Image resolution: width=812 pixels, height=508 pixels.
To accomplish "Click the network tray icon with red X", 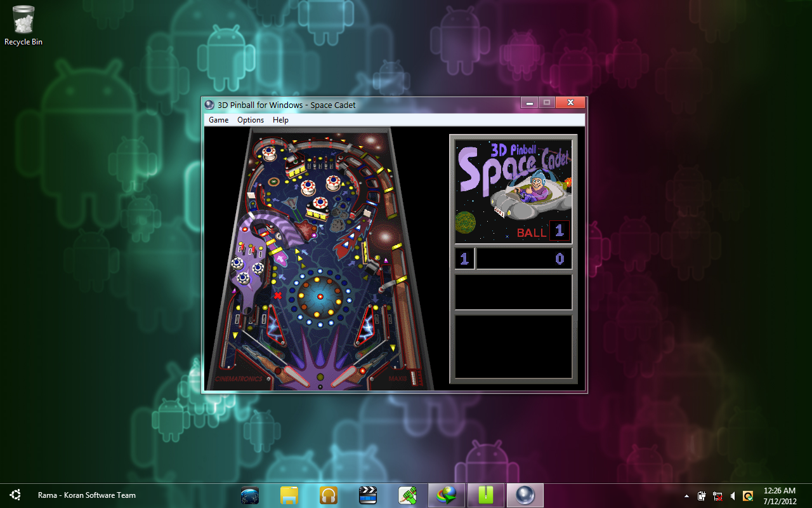I will (717, 496).
